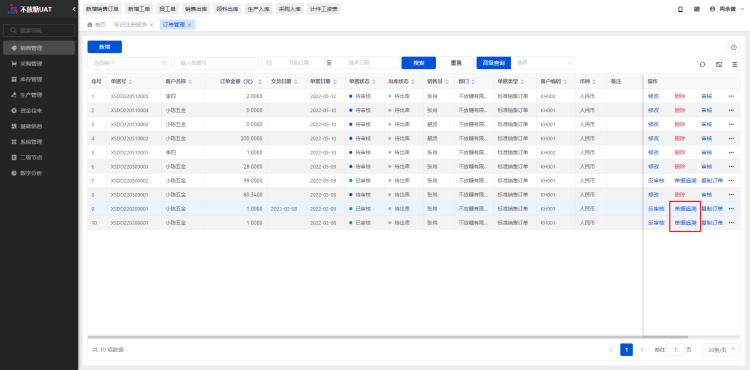Open the 采购入库 shortcut
The height and width of the screenshot is (370, 750).
pos(290,9)
